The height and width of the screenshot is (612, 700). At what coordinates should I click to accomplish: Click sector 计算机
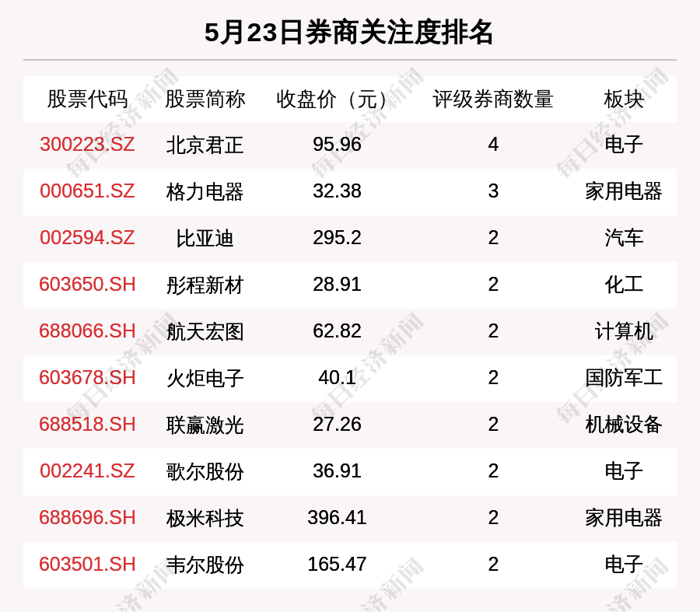tap(624, 331)
